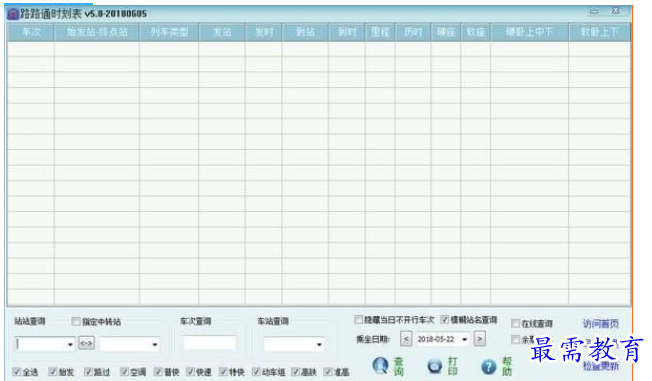The height and width of the screenshot is (381, 652).
Task: Go to previous travel date arrow
Action: (406, 339)
